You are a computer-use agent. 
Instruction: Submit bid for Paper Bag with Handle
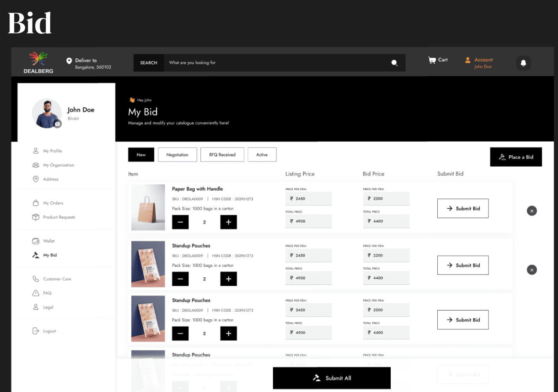coord(463,209)
